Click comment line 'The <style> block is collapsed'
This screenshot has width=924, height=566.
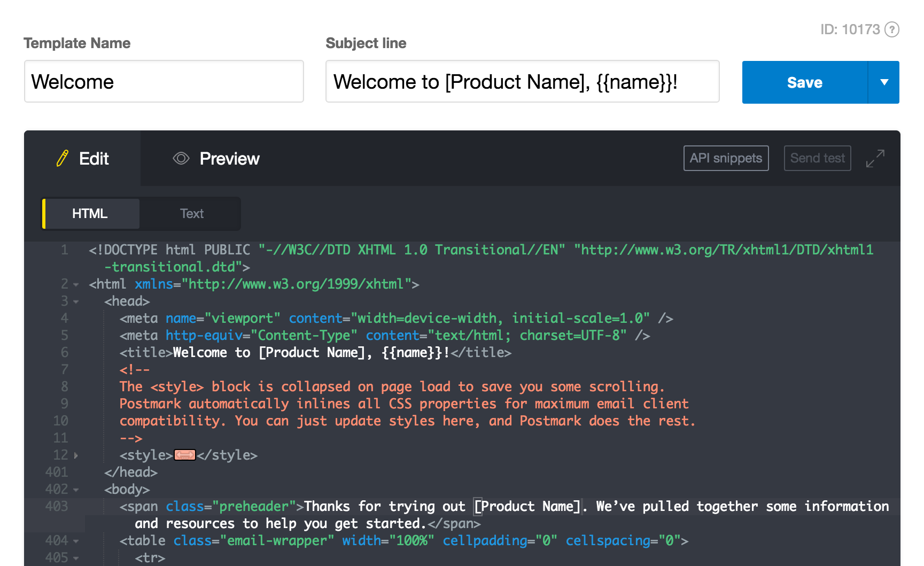392,387
